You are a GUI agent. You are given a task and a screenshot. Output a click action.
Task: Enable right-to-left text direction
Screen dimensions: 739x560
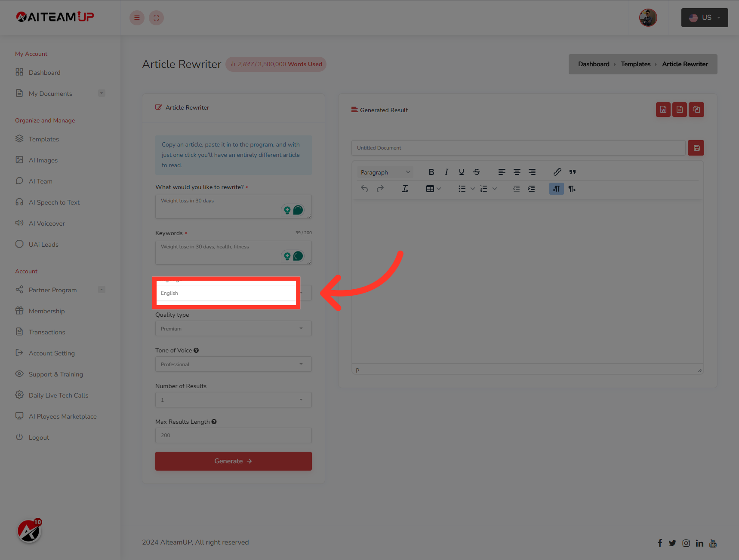click(x=556, y=189)
